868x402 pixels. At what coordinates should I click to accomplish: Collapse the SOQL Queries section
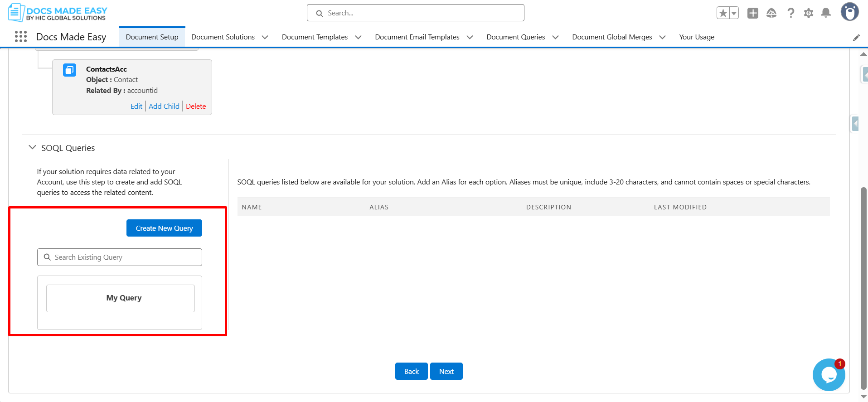32,148
